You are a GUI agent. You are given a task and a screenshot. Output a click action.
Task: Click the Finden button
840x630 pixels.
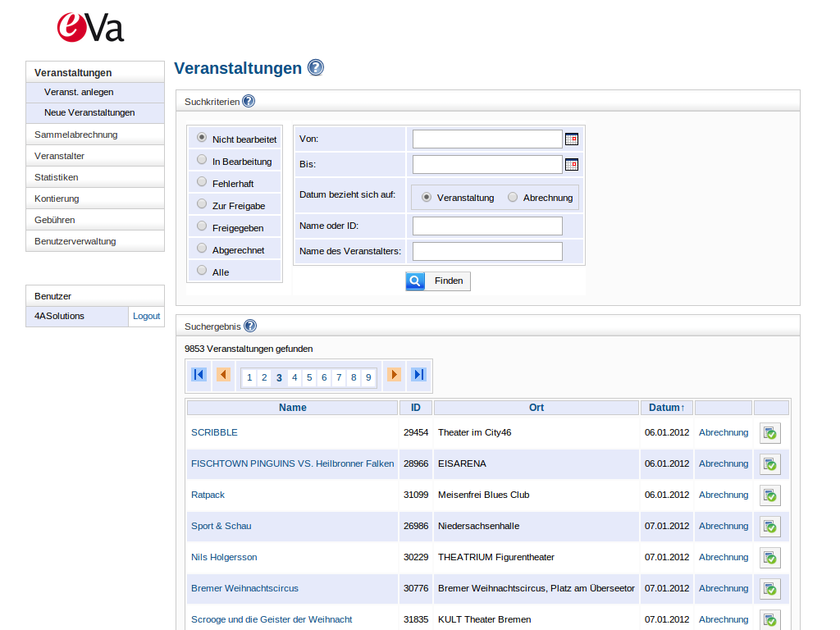point(438,281)
